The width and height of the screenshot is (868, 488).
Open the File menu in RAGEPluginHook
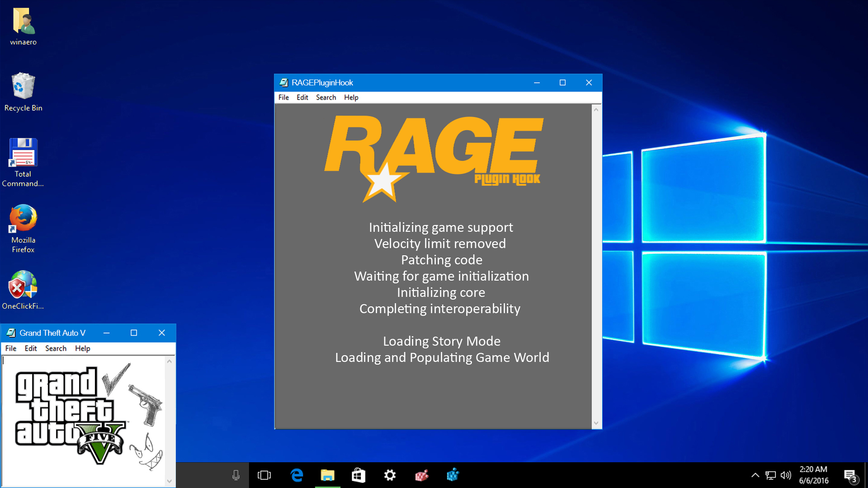pos(283,98)
